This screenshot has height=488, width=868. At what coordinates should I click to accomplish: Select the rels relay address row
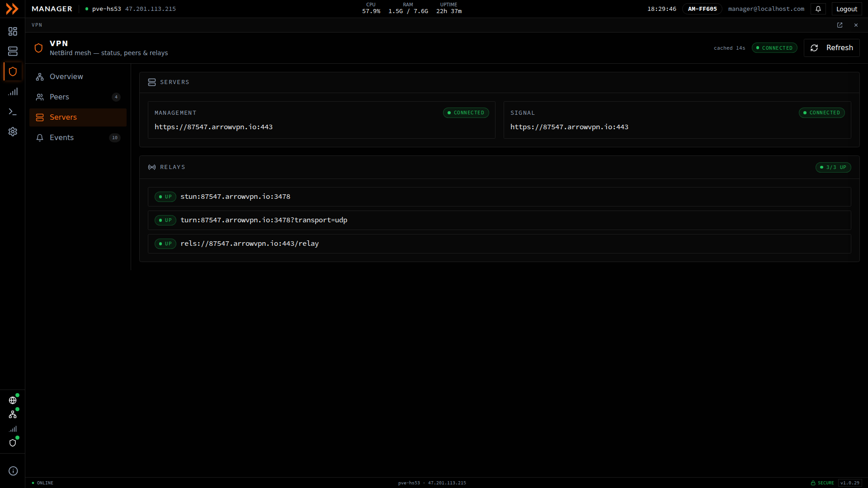pos(499,244)
